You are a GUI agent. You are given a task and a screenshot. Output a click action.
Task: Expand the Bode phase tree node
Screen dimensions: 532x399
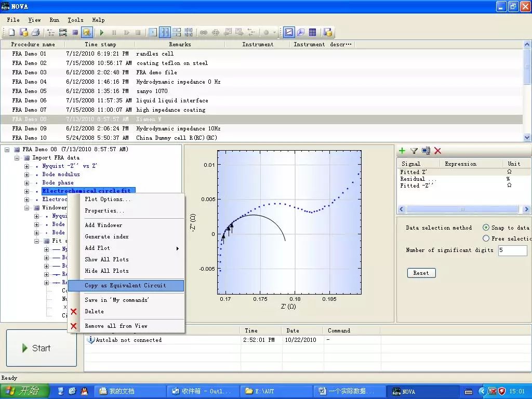click(x=27, y=183)
